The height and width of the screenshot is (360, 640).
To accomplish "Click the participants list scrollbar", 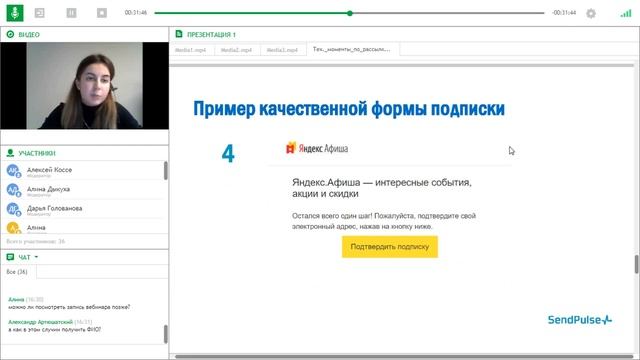I will pos(165,171).
